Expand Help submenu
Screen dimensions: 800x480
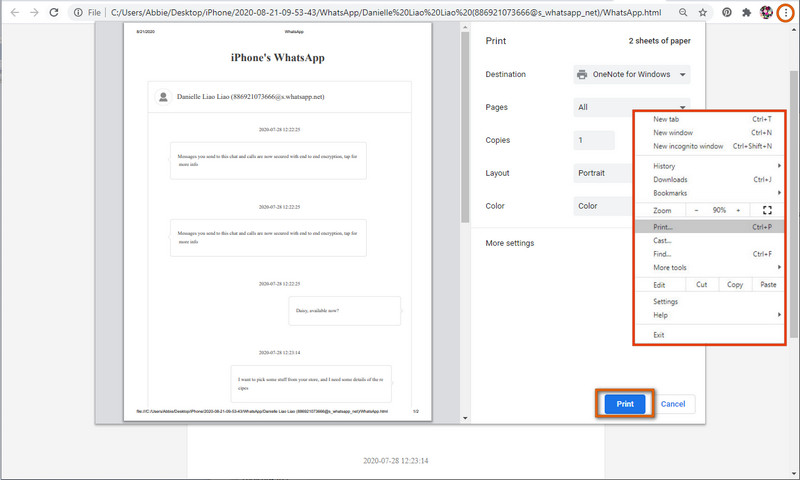[709, 315]
